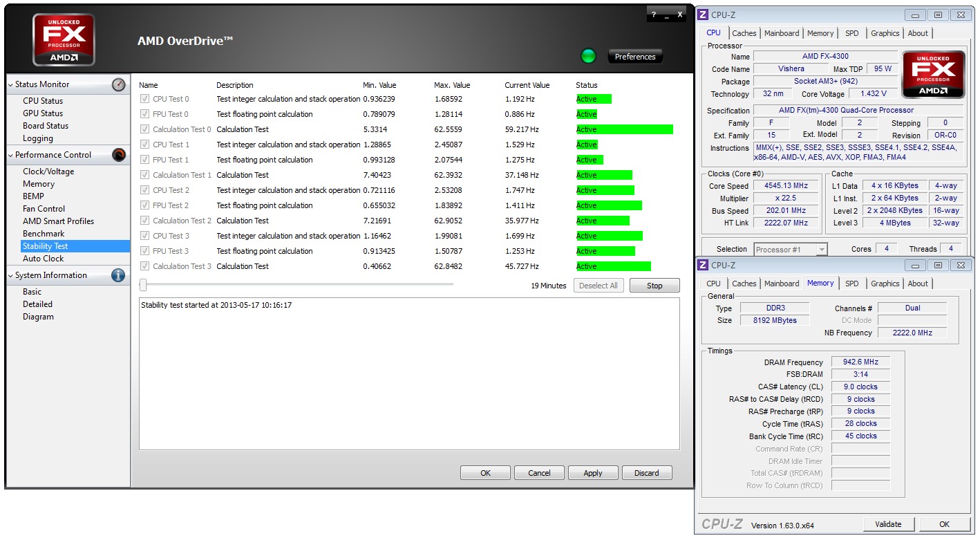
Task: Click the Performance Control speedometer icon
Action: [x=119, y=155]
